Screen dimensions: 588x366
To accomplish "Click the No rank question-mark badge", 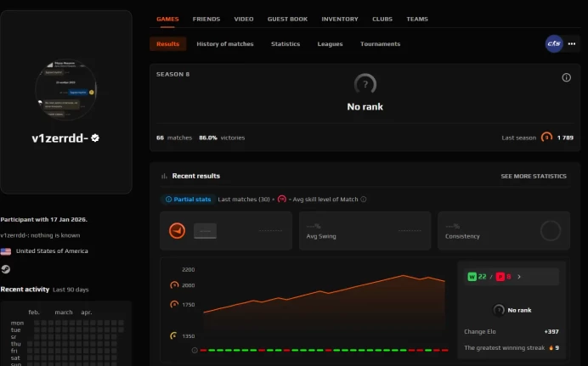I will click(365, 84).
